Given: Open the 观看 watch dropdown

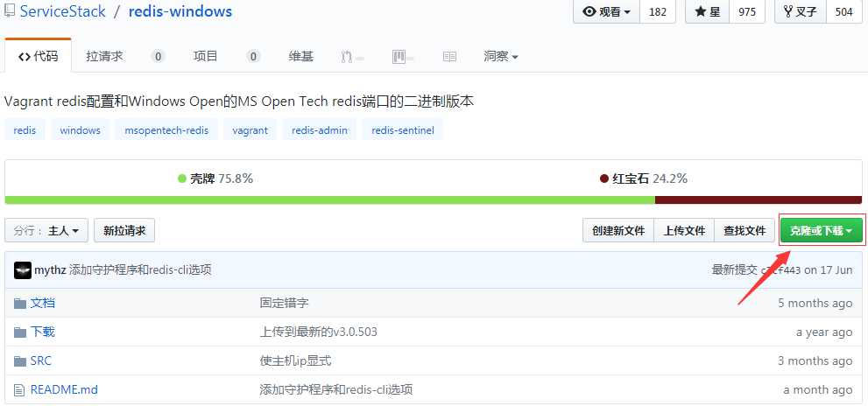Looking at the screenshot, I should coord(607,11).
